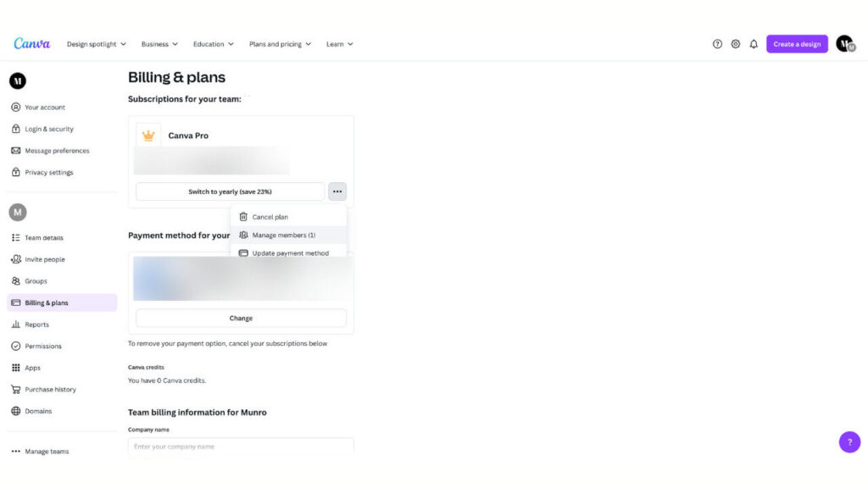This screenshot has height=488, width=868.
Task: Go to Team details
Action: (44, 237)
